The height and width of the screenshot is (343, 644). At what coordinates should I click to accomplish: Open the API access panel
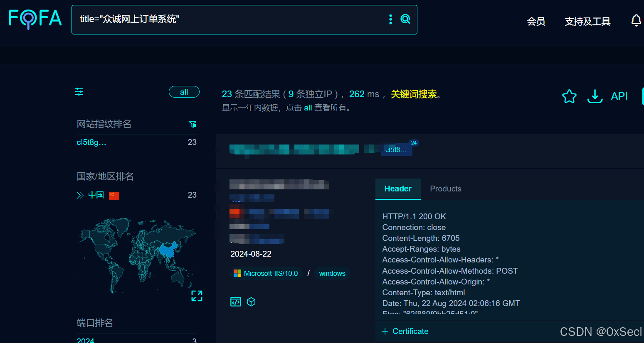[x=619, y=96]
